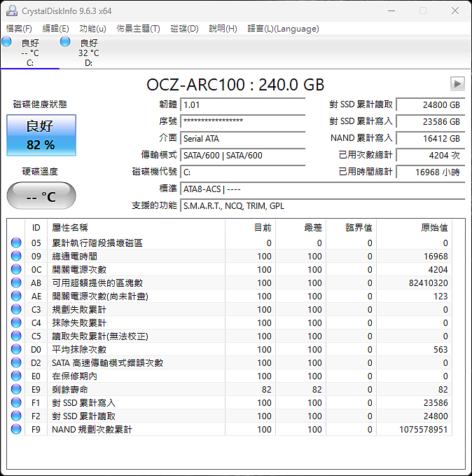
Task: Click raw value 123 in AE row
Action: tap(440, 296)
